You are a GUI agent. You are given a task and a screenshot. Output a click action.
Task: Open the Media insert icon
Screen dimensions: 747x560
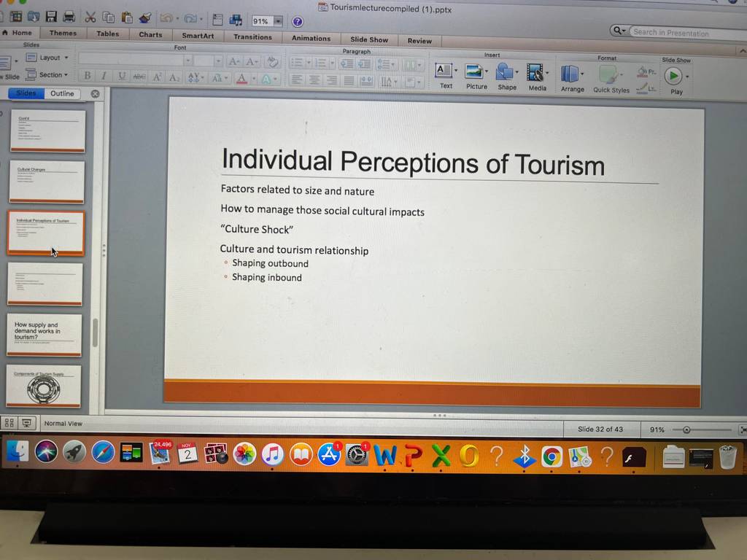(x=537, y=78)
